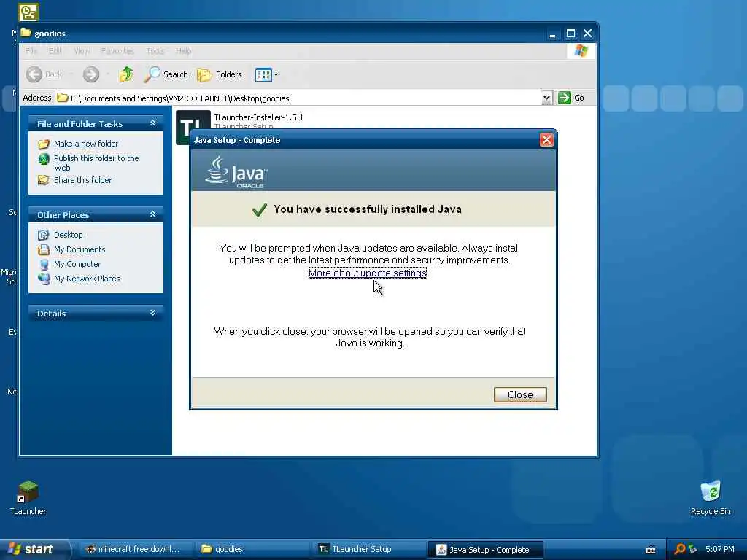Click the globe icon beside Publish this folder
This screenshot has width=747, height=560.
point(44,158)
